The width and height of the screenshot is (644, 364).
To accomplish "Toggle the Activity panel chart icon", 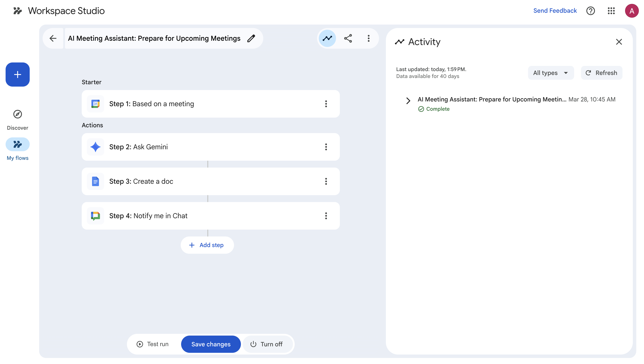I will pos(327,38).
